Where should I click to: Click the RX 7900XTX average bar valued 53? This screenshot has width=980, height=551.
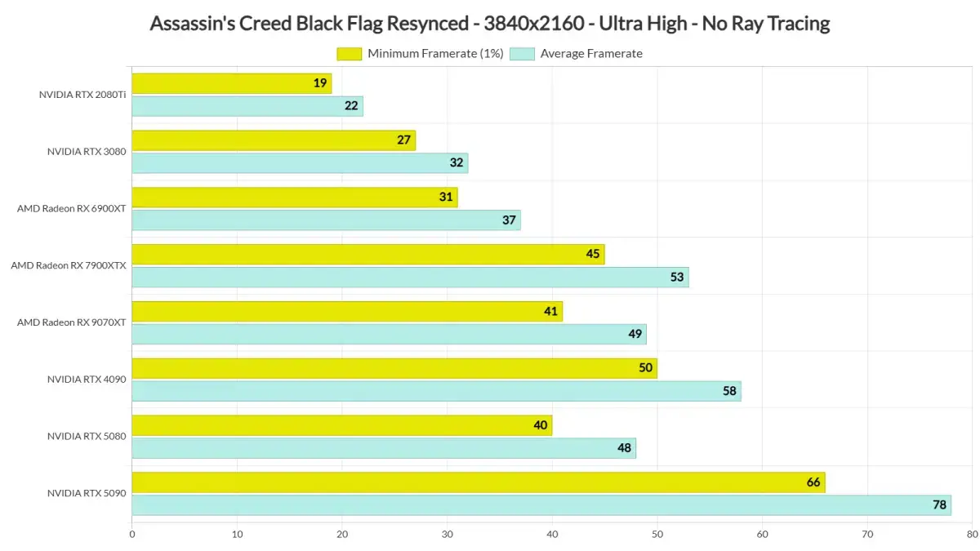tap(411, 277)
